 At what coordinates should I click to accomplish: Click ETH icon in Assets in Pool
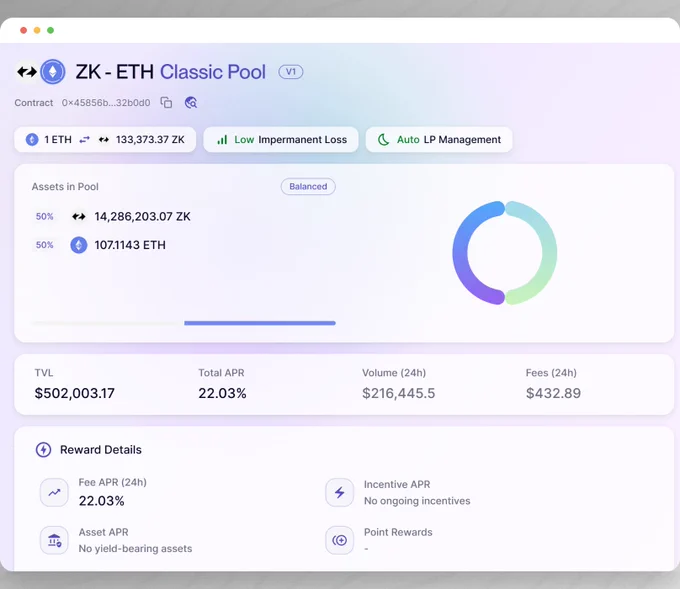(78, 245)
